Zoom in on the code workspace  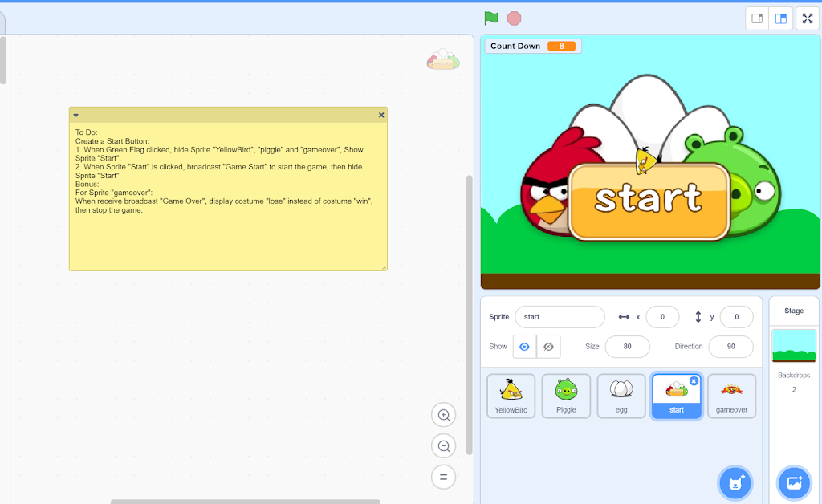click(x=443, y=415)
